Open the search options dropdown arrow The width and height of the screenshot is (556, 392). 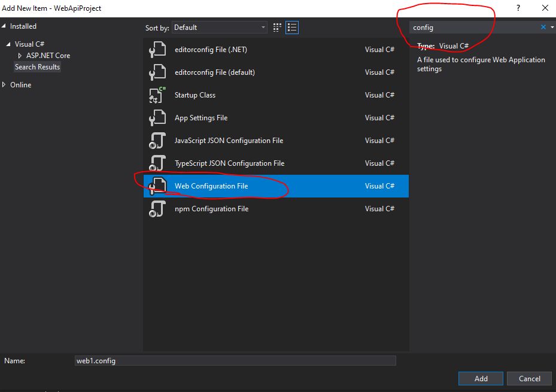click(552, 28)
